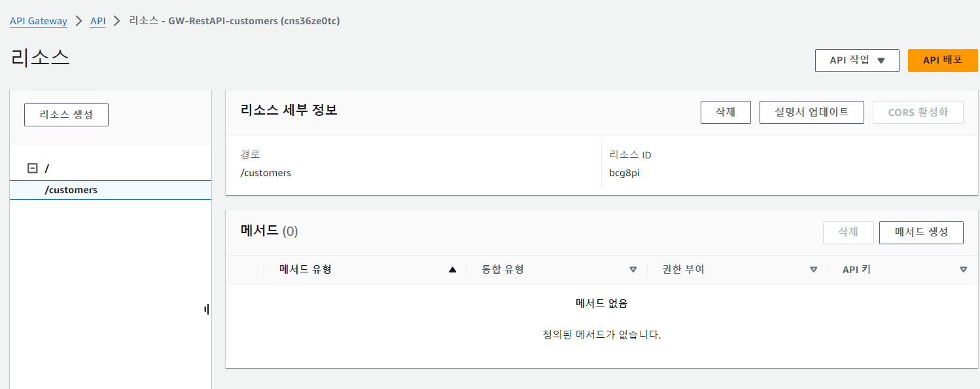Click the 설명서 업데이트 button

point(812,112)
